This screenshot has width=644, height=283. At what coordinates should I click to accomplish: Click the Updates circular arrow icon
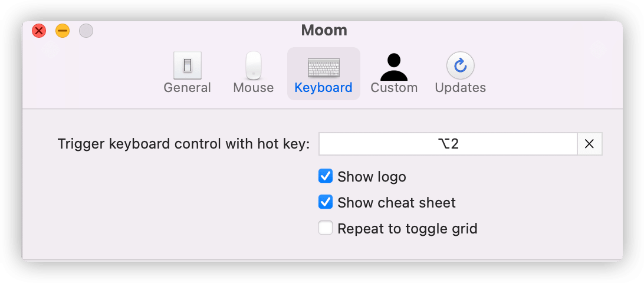pos(461,65)
